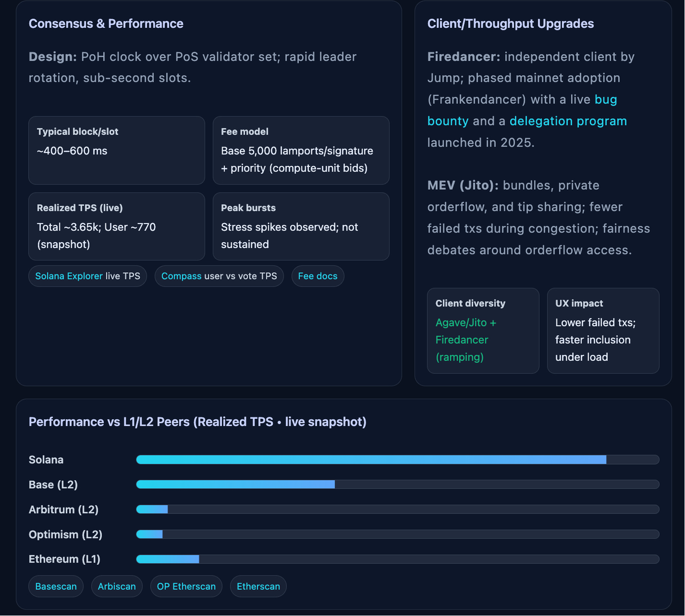Open the plain Etherscan chip for Ethereum L1
This screenshot has width=685, height=616.
258,586
